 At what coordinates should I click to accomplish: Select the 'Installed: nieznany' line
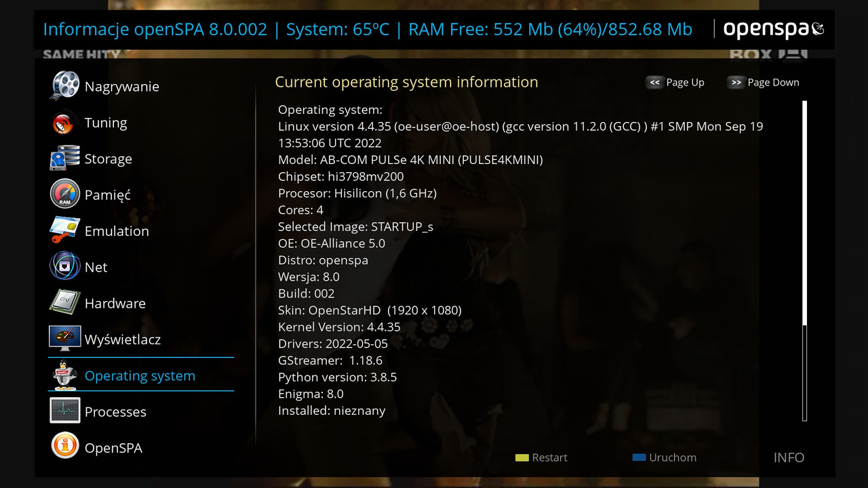pyautogui.click(x=332, y=411)
